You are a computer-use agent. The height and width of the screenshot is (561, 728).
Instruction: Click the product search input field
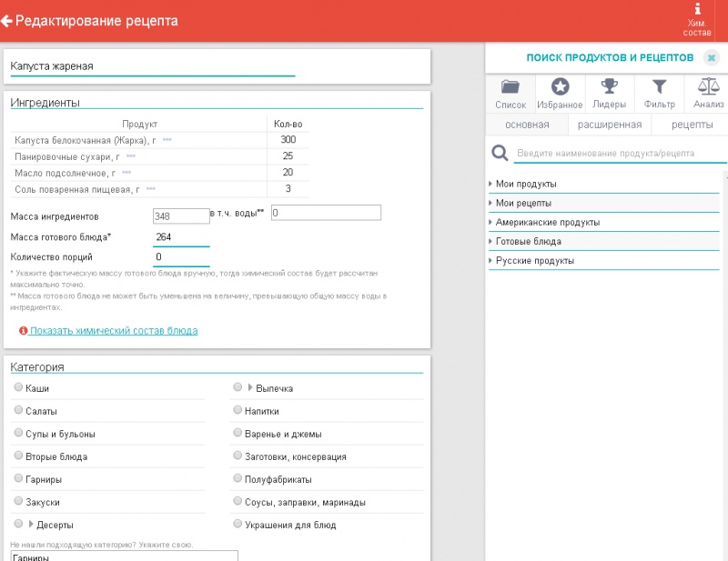tap(620, 153)
